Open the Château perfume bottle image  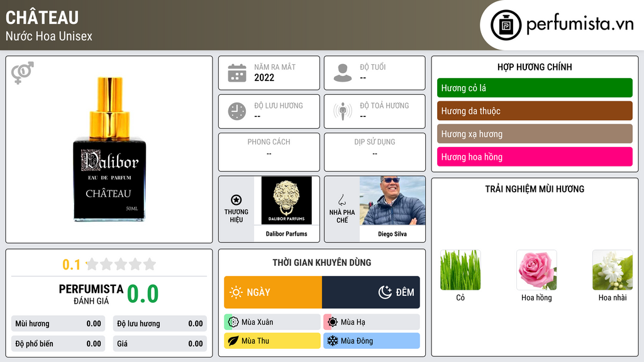pyautogui.click(x=109, y=149)
